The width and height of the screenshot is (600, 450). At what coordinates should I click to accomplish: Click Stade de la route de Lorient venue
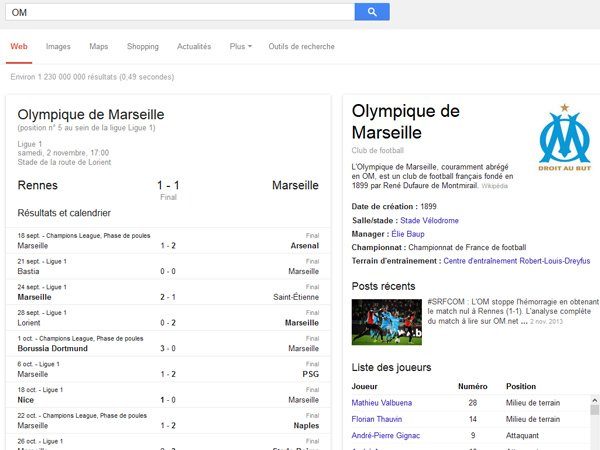pyautogui.click(x=64, y=162)
